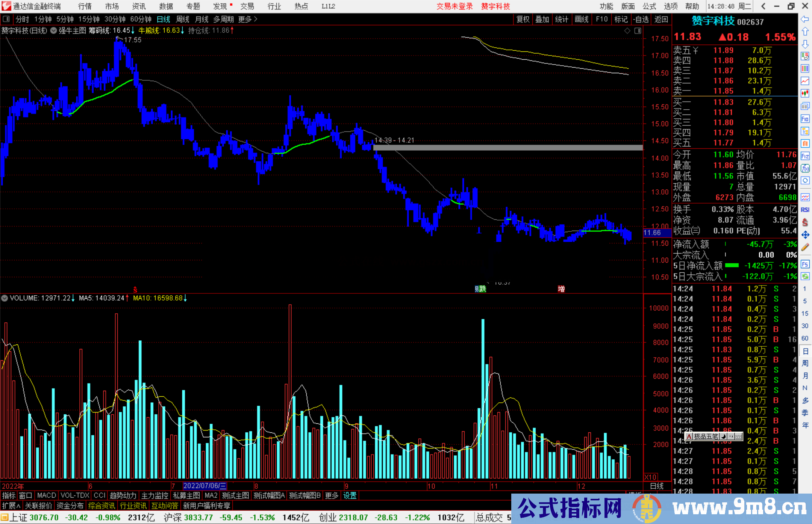Viewport: 812px width, 524px height.
Task: Open the F10 company info sidebar icon
Action: pyautogui.click(x=805, y=119)
